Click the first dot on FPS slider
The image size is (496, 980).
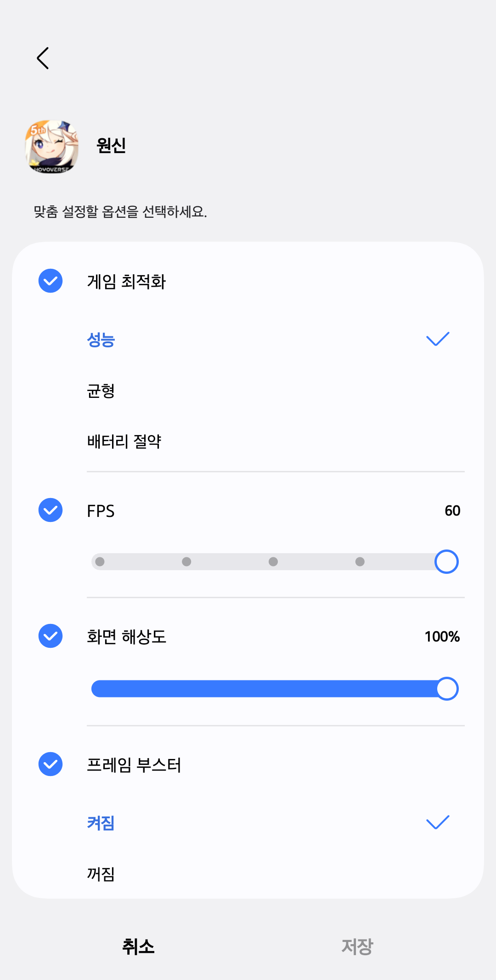point(100,561)
